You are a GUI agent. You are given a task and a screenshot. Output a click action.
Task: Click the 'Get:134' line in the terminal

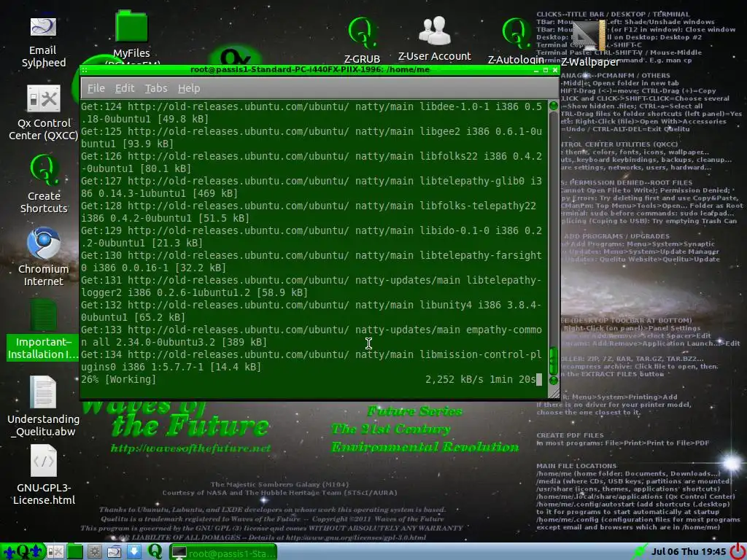311,360
